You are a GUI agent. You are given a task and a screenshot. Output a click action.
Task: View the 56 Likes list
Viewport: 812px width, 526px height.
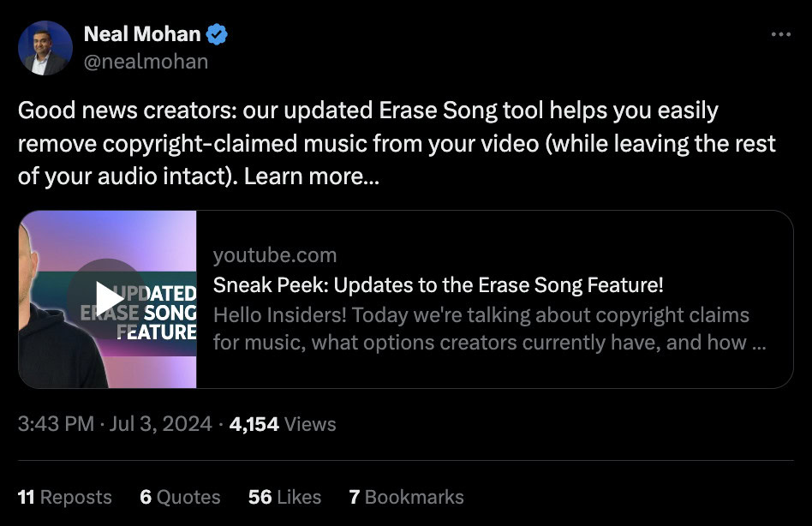click(284, 497)
